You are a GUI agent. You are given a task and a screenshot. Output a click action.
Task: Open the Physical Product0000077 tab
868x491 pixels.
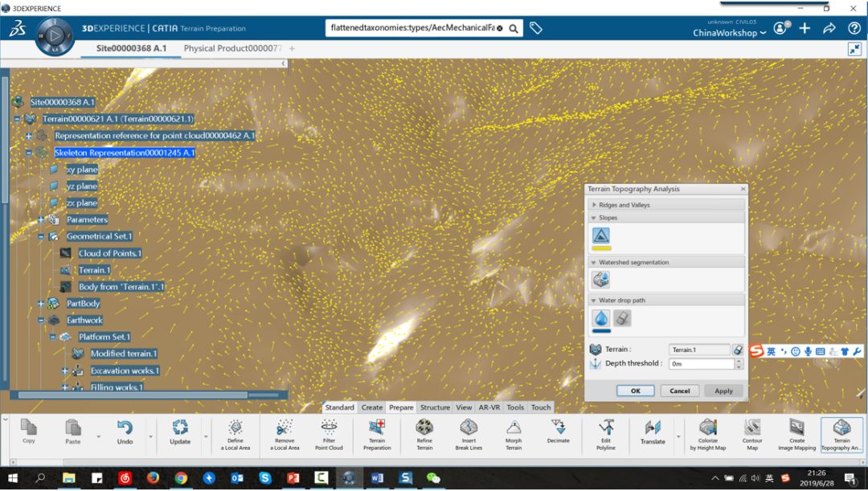point(232,48)
